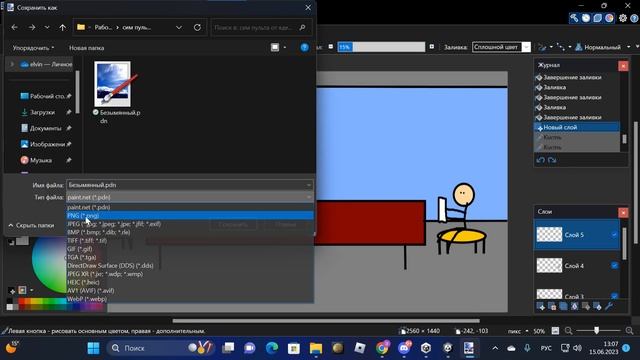Open Музыка in the sidebar
Image resolution: width=640 pixels, height=360 pixels.
point(46,160)
